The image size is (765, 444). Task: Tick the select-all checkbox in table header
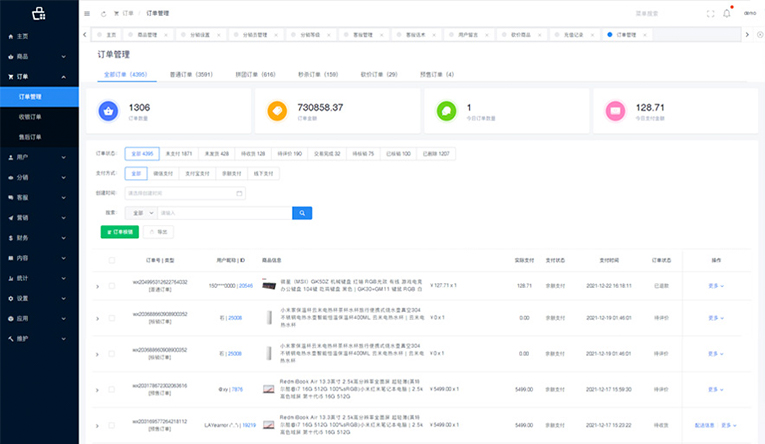tap(111, 260)
